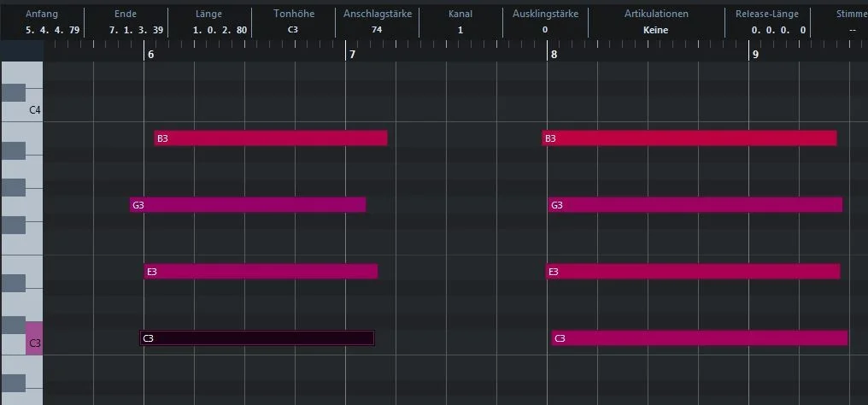The width and height of the screenshot is (868, 405).
Task: Open the Artikulationen field showing Keine
Action: (656, 31)
